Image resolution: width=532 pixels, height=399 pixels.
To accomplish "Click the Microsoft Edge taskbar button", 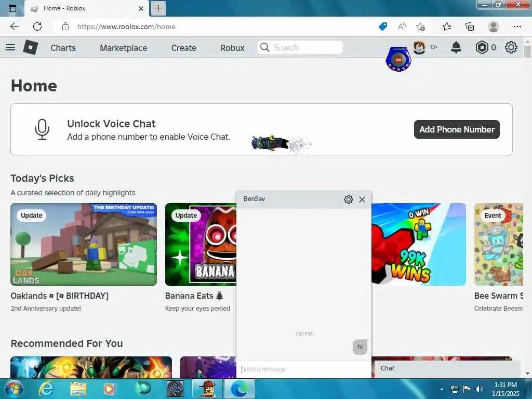I will [240, 389].
